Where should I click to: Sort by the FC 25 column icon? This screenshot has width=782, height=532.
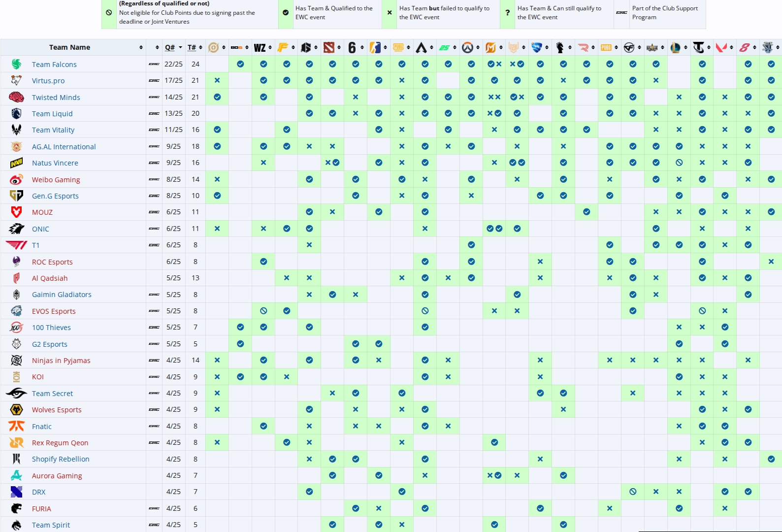pyautogui.click(x=444, y=47)
